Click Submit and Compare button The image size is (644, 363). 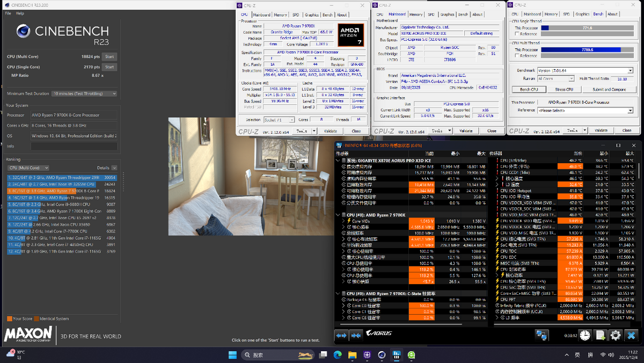pyautogui.click(x=609, y=90)
